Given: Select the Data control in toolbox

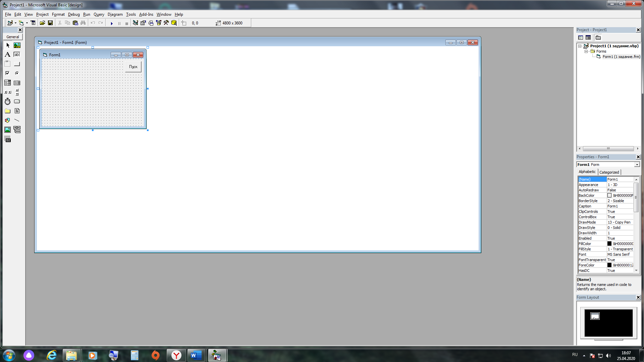Looking at the screenshot, I should [x=17, y=130].
